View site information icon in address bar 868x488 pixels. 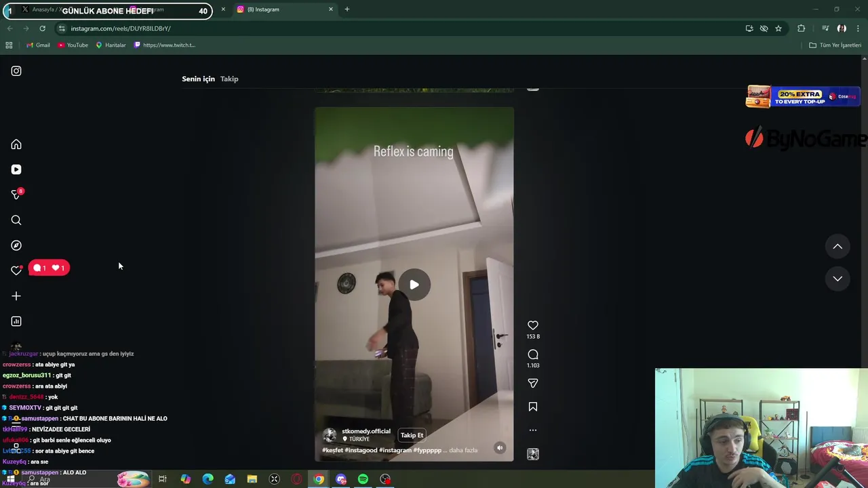click(62, 28)
